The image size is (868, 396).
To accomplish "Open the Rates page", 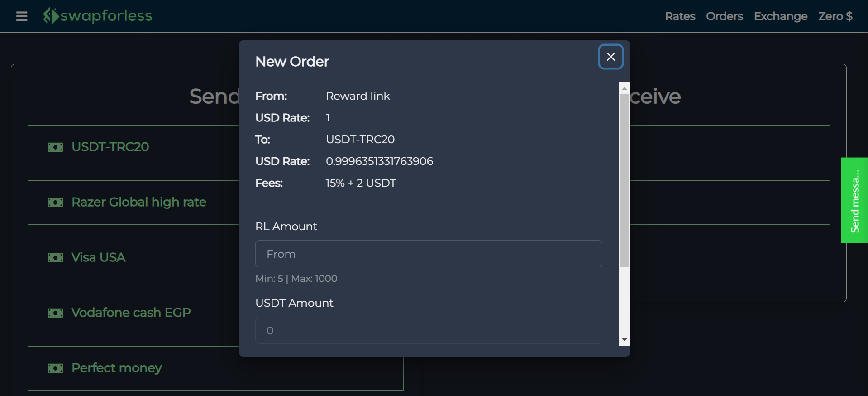I will [x=680, y=16].
